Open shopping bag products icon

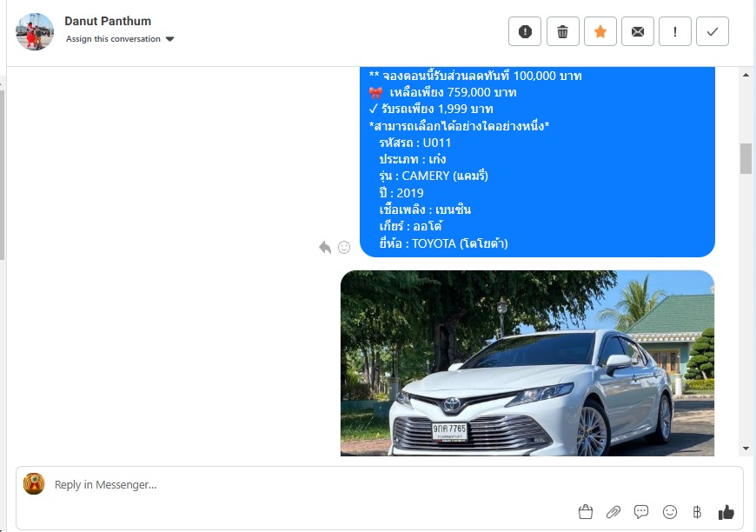tap(586, 512)
